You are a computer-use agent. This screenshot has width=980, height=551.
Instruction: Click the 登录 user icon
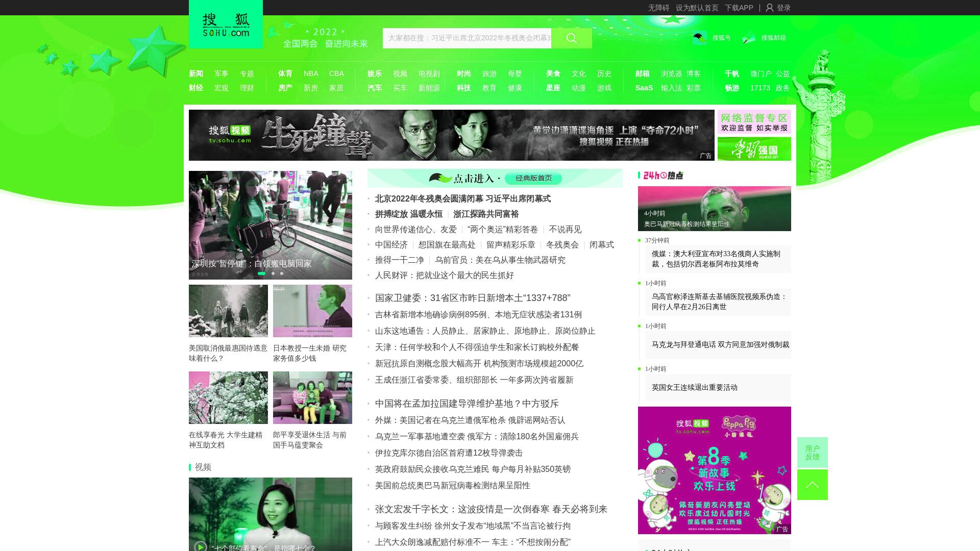coord(770,8)
